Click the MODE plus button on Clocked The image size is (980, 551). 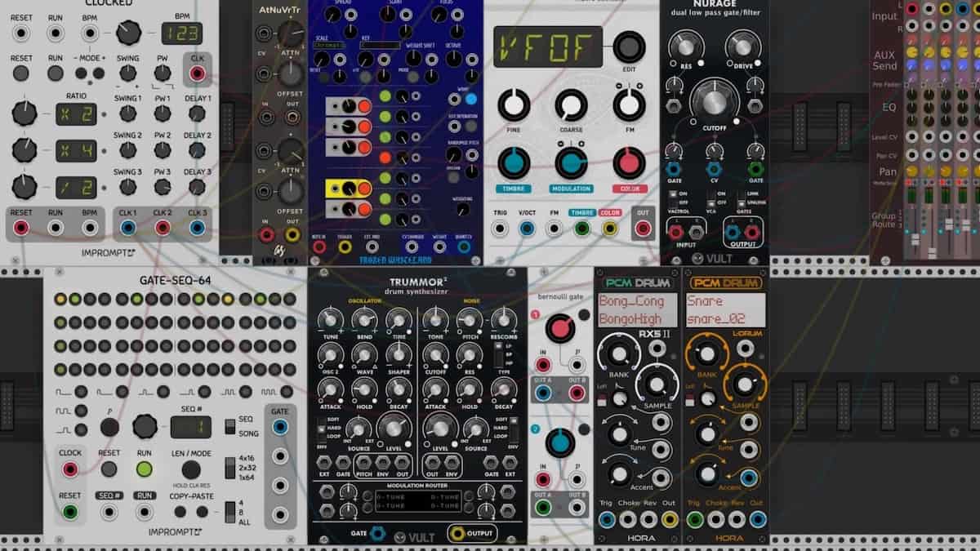point(100,73)
